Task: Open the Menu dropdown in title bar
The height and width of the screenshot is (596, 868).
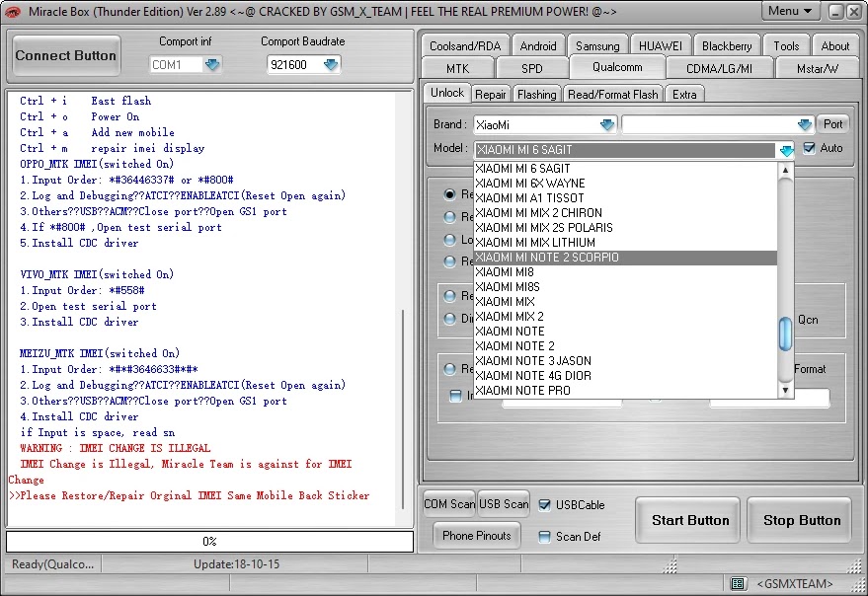Action: pyautogui.click(x=793, y=11)
